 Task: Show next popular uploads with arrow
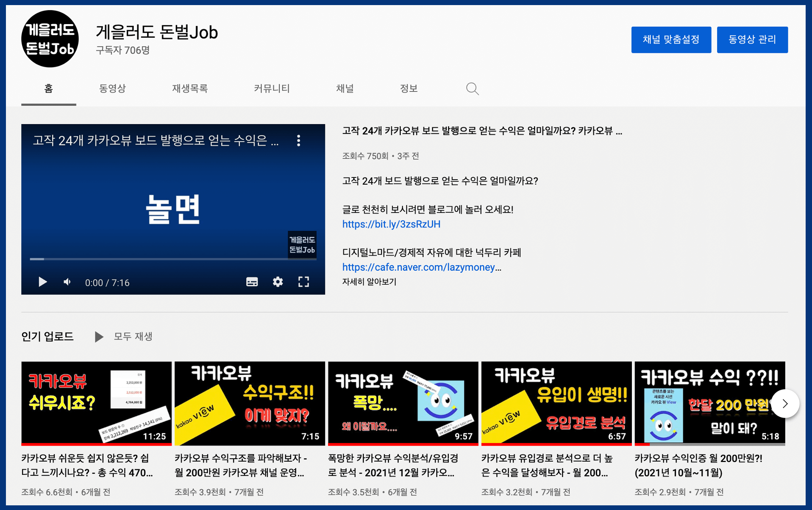point(785,404)
